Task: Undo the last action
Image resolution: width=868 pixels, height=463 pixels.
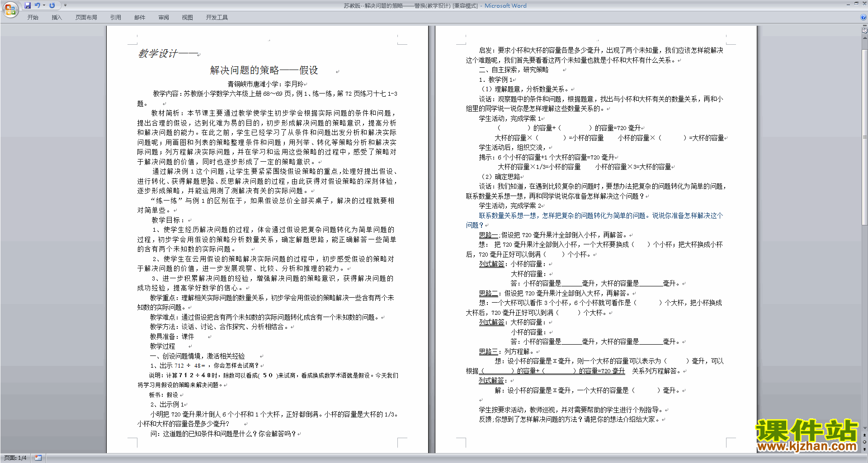Action: [x=38, y=5]
